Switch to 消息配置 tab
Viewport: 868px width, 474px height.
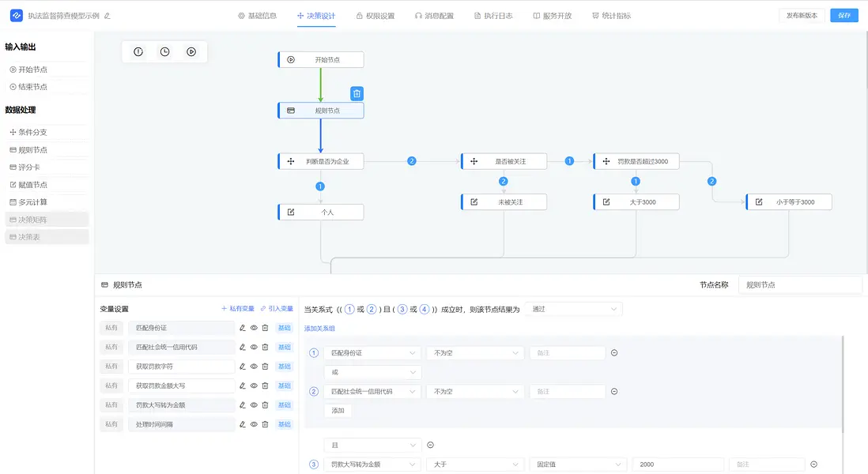click(434, 16)
